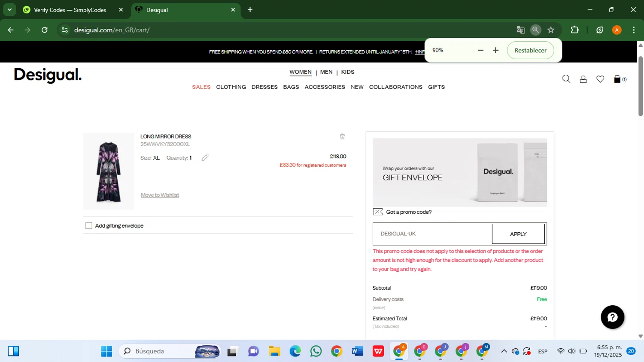Click the browser address bar URL
Screen dimensions: 644x362
pyautogui.click(x=112, y=30)
